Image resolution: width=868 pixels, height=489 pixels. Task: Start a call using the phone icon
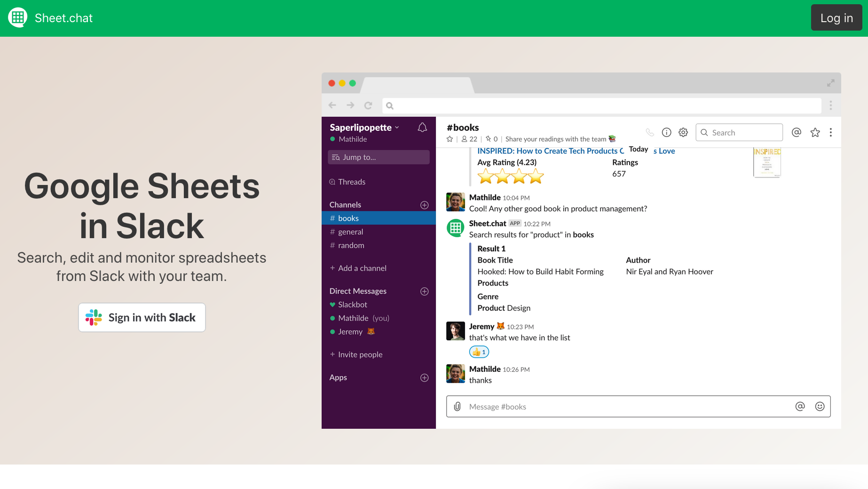[650, 132]
